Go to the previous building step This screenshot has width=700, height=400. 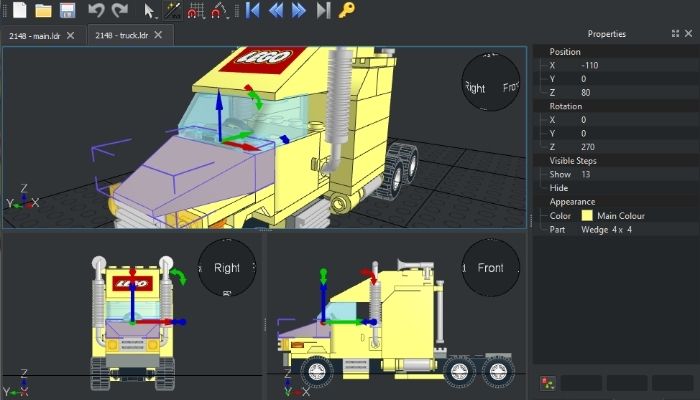276,11
